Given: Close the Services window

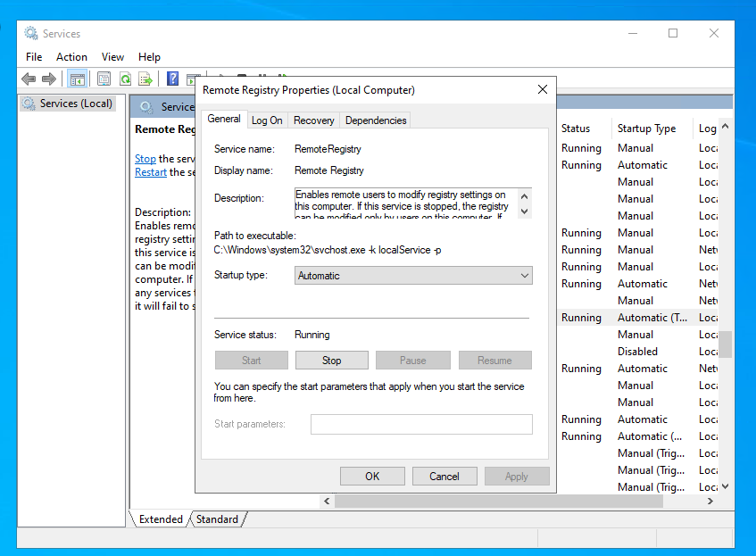Looking at the screenshot, I should click(714, 33).
